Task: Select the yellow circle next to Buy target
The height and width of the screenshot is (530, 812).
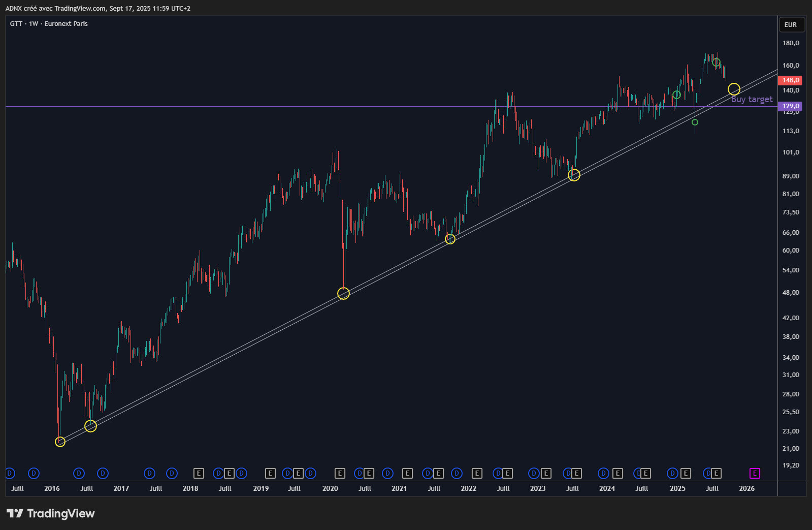Action: [x=734, y=89]
